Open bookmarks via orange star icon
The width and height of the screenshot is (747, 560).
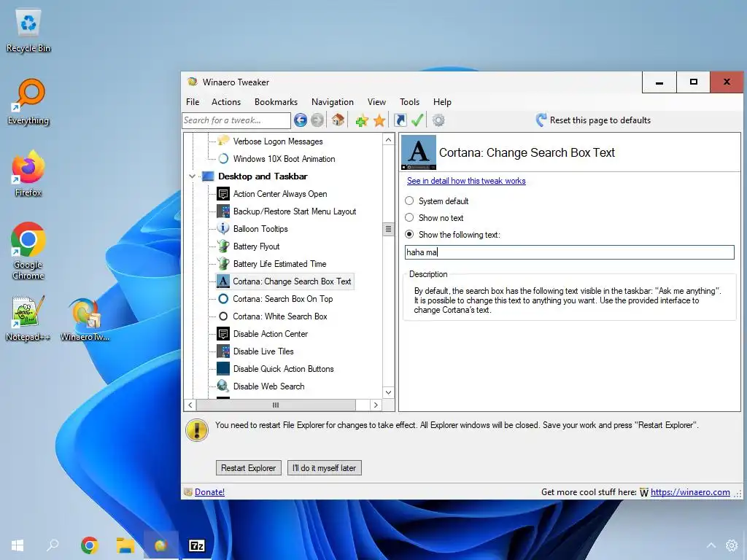tap(379, 120)
